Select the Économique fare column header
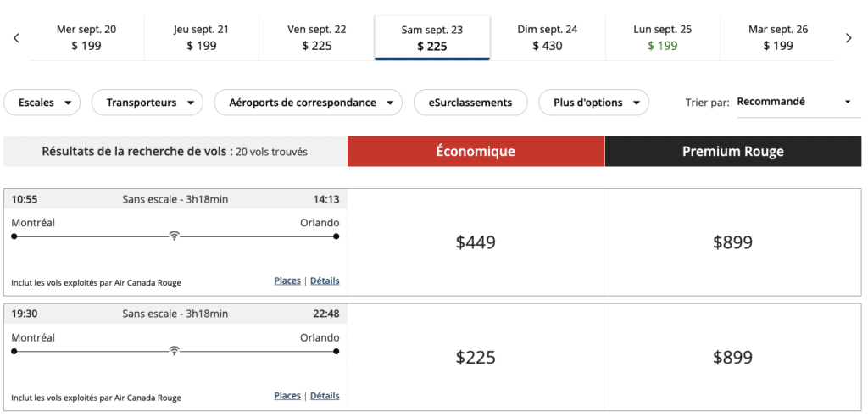This screenshot has height=417, width=868. point(476,152)
